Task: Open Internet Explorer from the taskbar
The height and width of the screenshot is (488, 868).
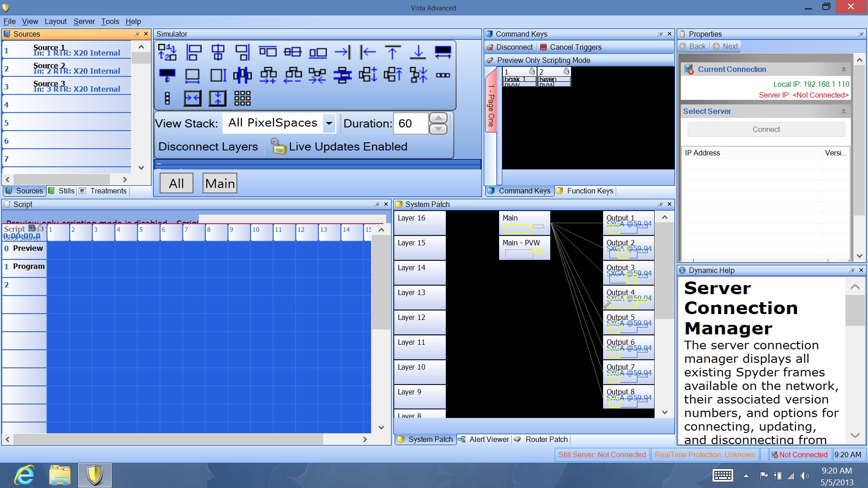Action: click(24, 475)
